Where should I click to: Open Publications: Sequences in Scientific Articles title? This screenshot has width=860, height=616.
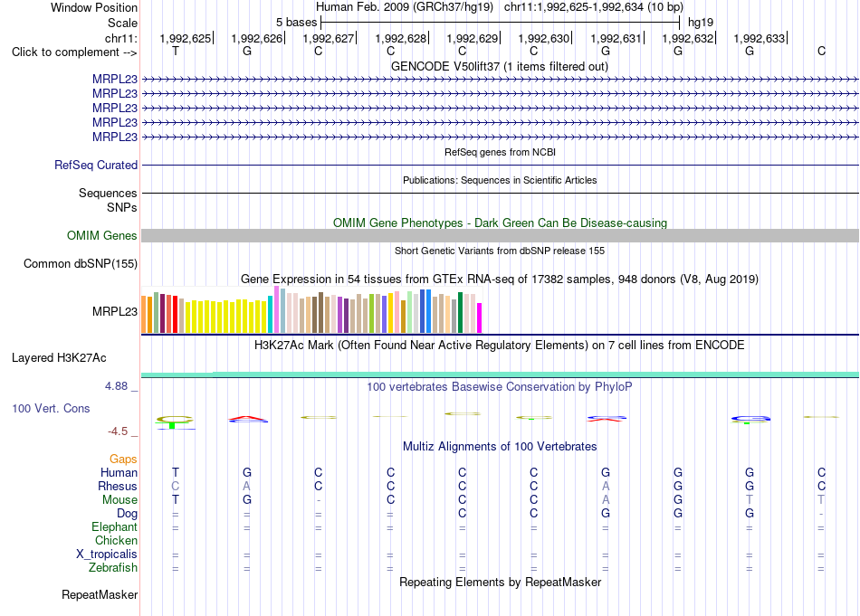[500, 180]
